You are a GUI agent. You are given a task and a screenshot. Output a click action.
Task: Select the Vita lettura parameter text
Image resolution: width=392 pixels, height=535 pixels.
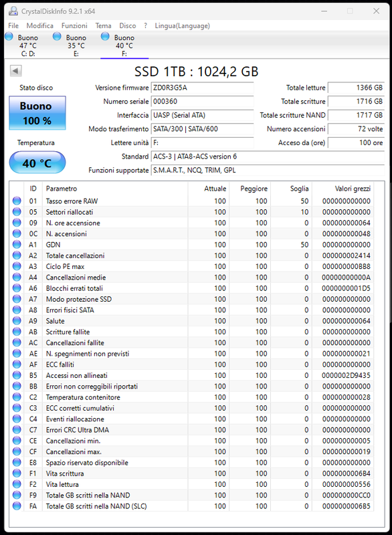[62, 484]
